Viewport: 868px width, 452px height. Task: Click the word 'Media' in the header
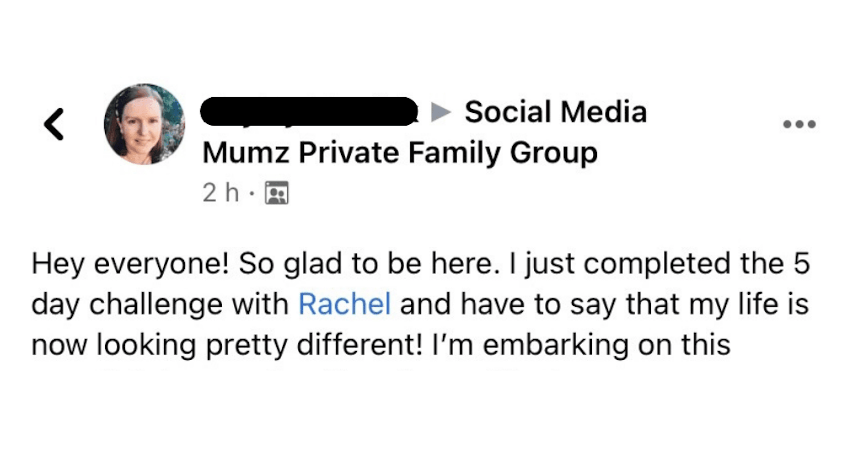tap(604, 111)
